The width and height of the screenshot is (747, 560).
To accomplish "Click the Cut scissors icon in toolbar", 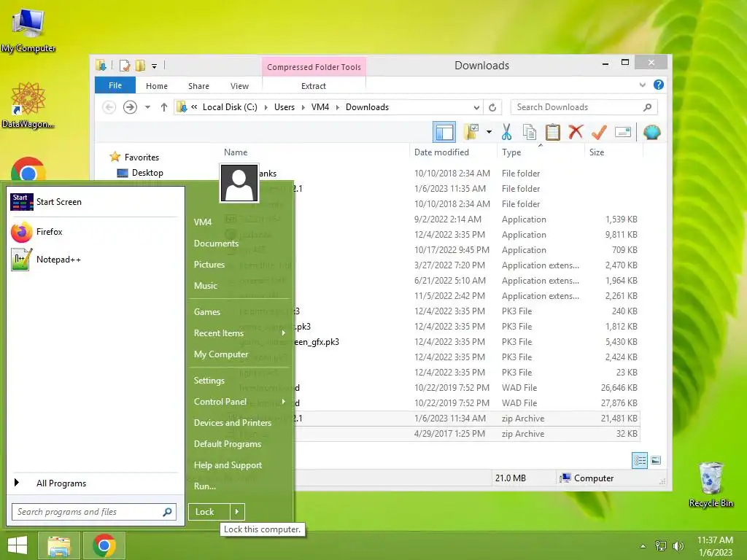I will coord(506,132).
